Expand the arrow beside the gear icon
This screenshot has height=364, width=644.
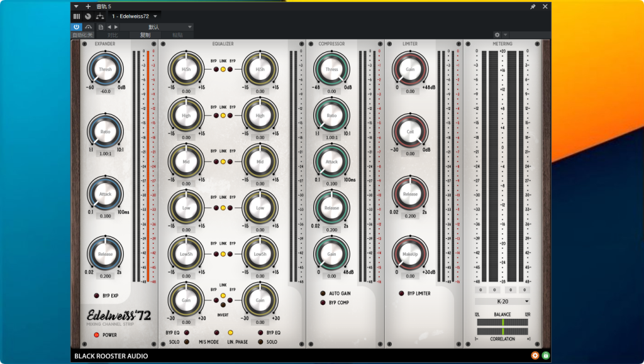pyautogui.click(x=506, y=35)
